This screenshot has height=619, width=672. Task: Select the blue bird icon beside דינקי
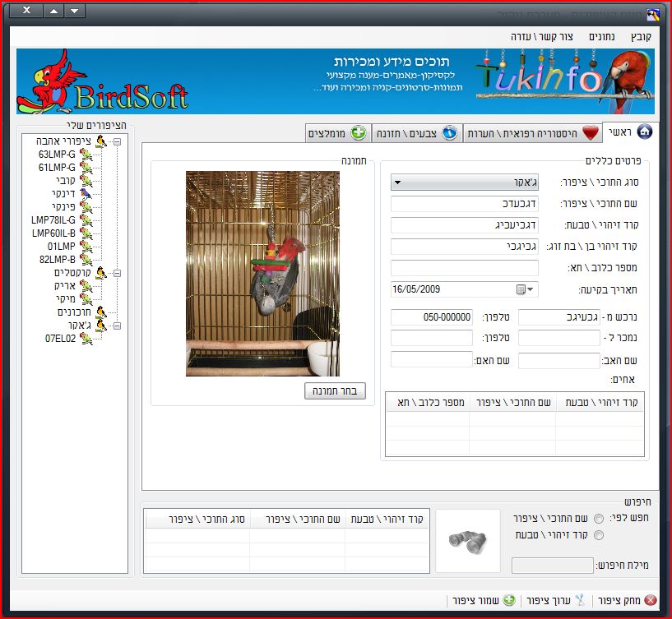tap(86, 193)
